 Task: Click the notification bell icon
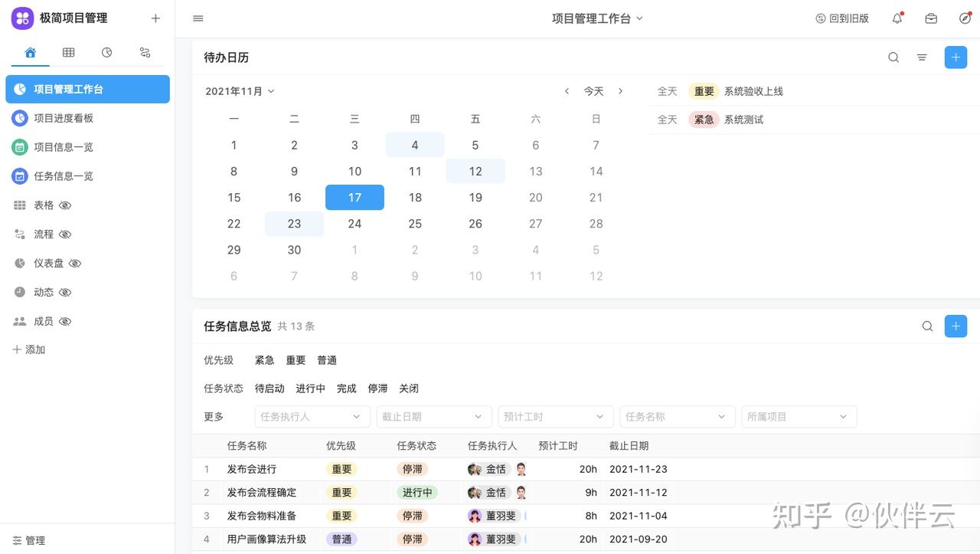tap(897, 18)
